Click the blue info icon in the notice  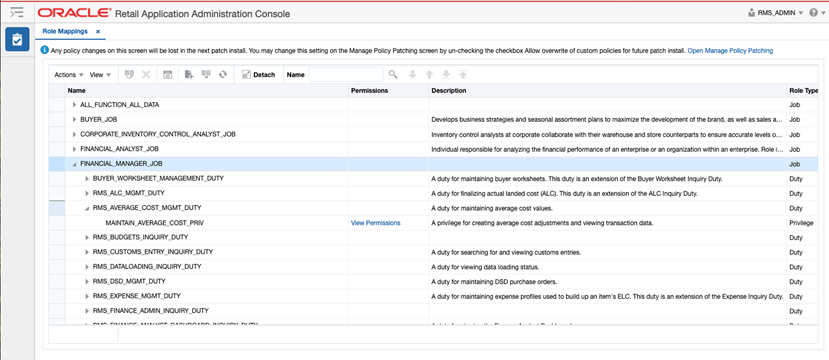coord(45,51)
